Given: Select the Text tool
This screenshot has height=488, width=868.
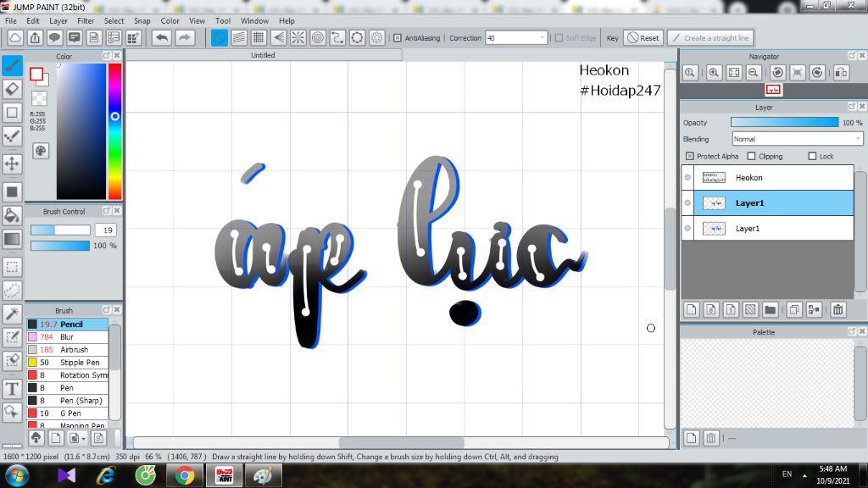Looking at the screenshot, I should point(12,389).
